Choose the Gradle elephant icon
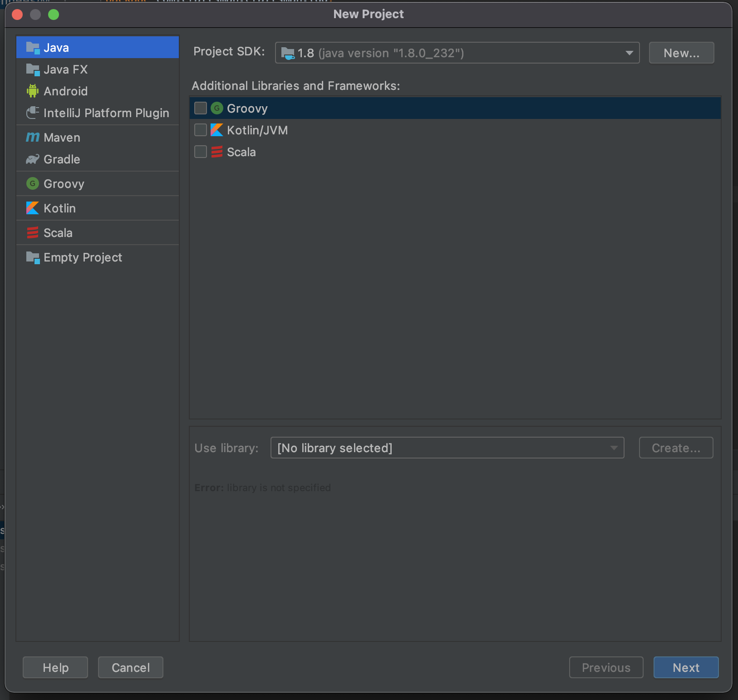Image resolution: width=738 pixels, height=700 pixels. point(33,159)
